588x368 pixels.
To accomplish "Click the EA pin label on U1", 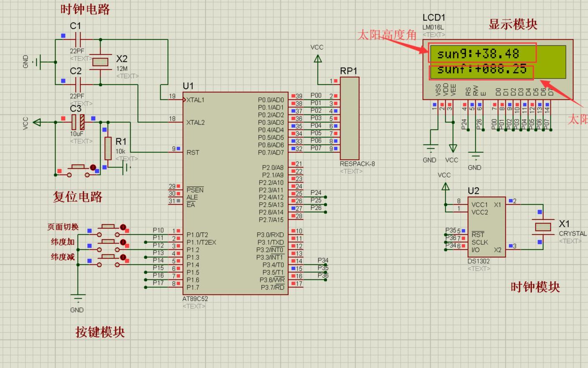I will coord(191,205).
